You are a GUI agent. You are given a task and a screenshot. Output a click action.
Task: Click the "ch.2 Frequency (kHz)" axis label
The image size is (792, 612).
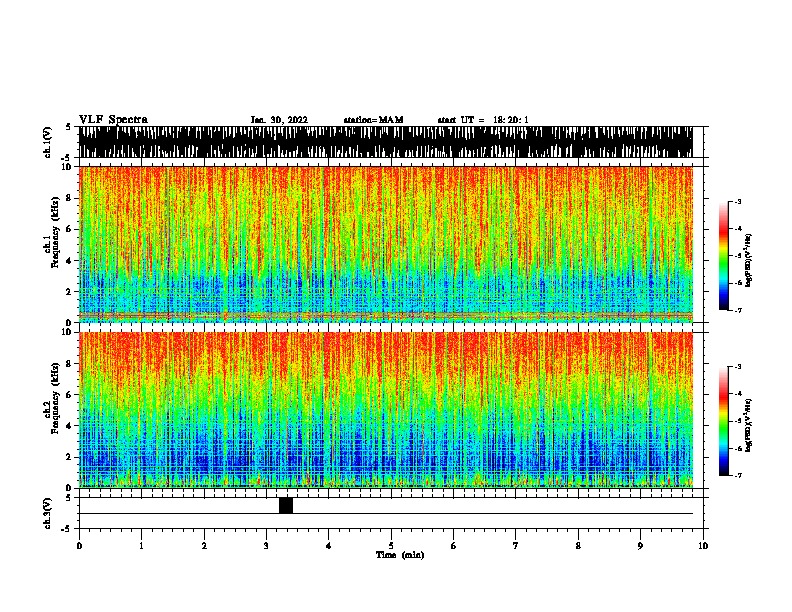pos(52,398)
